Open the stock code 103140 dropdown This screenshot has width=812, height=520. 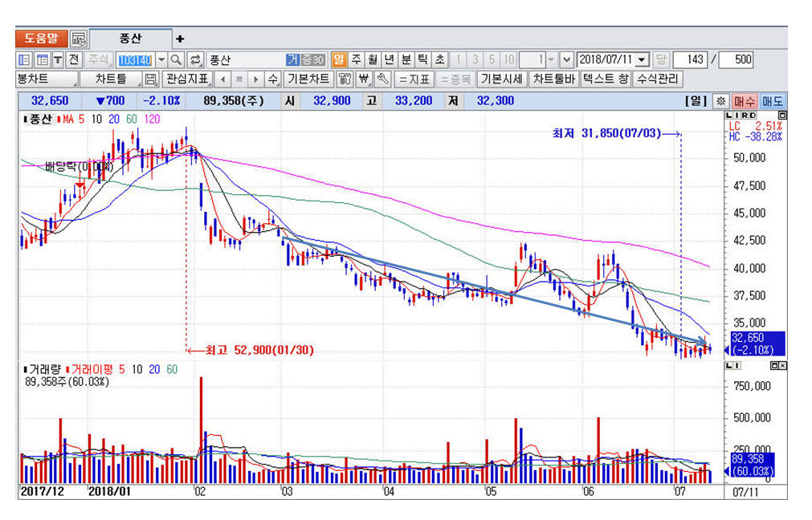point(161,60)
